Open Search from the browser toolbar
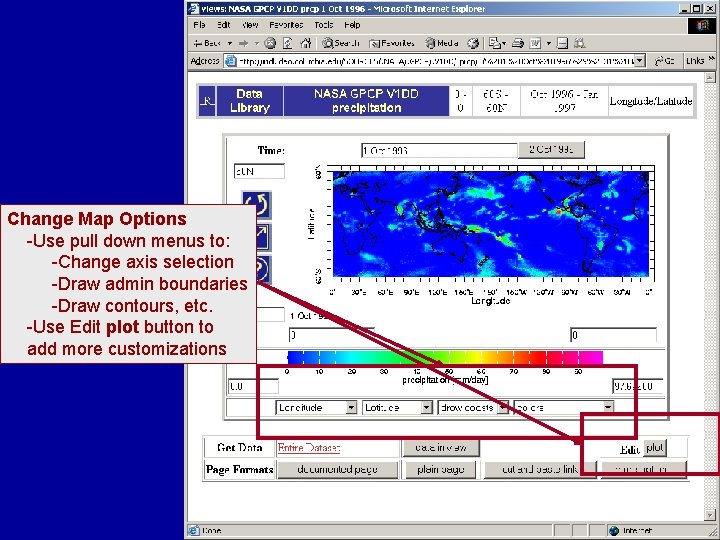 [341, 43]
